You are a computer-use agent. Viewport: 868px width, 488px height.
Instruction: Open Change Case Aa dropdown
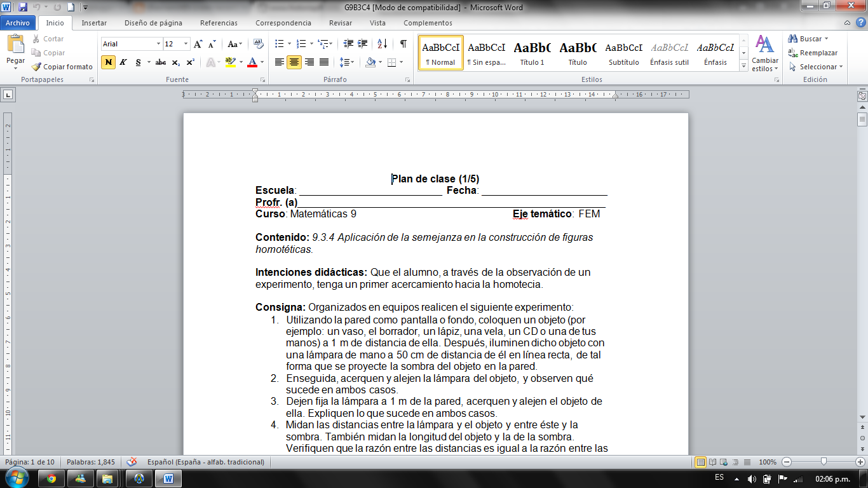point(235,44)
